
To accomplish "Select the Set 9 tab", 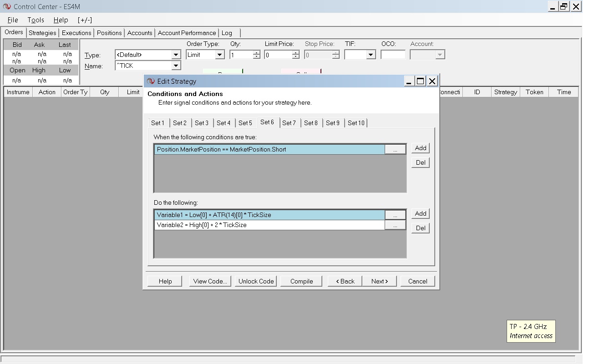I will click(333, 123).
